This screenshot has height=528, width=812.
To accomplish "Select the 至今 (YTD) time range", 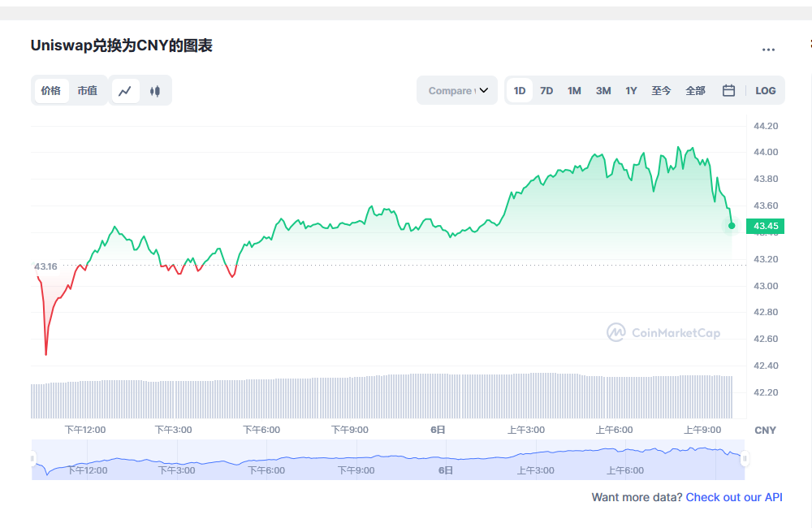I will pos(661,91).
